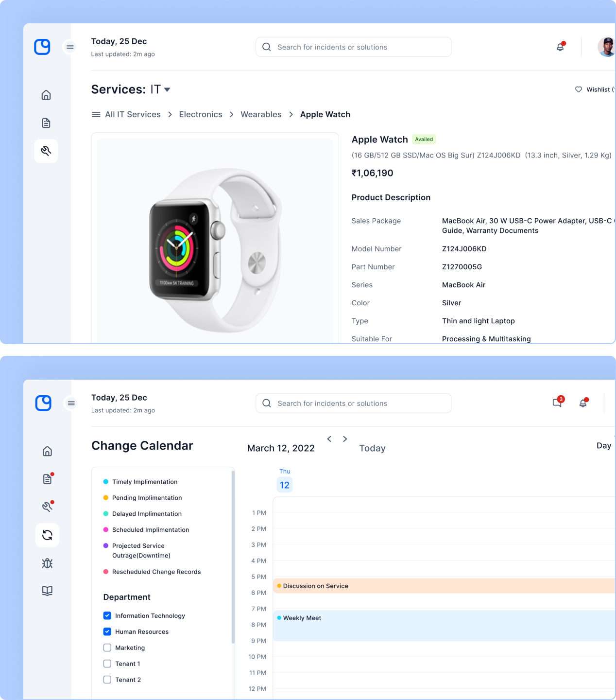Check the Tenant 1 box
The width and height of the screenshot is (616, 700).
point(107,664)
